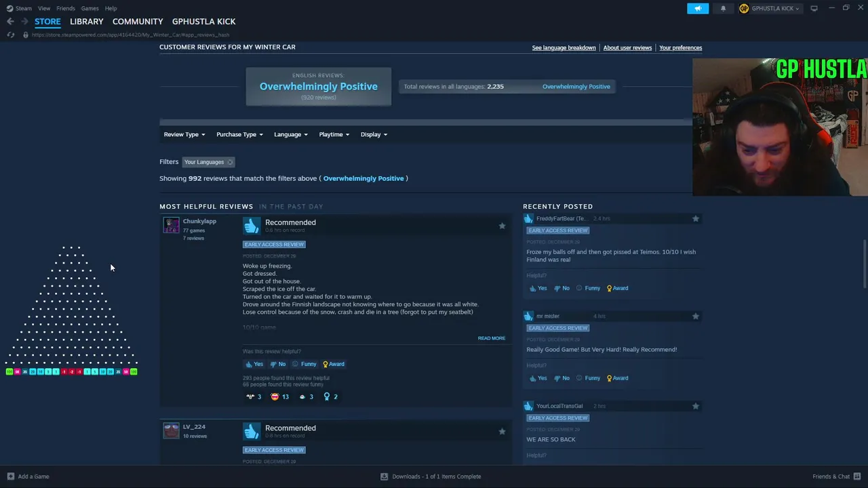
Task: Vote No on Chunkylapp's review
Action: (278, 364)
